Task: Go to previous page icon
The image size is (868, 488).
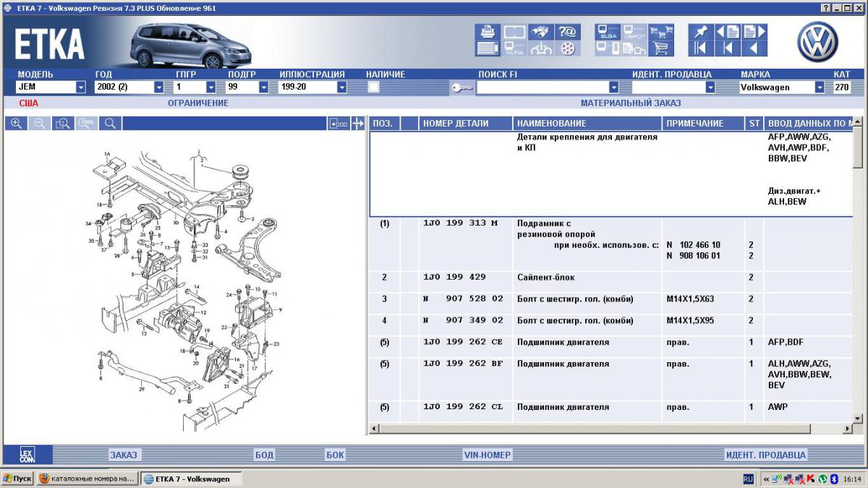Action: pyautogui.click(x=728, y=32)
